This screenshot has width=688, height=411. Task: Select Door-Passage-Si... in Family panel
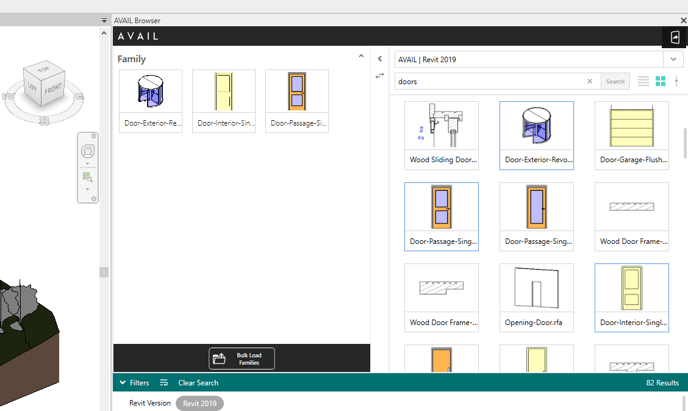(297, 101)
